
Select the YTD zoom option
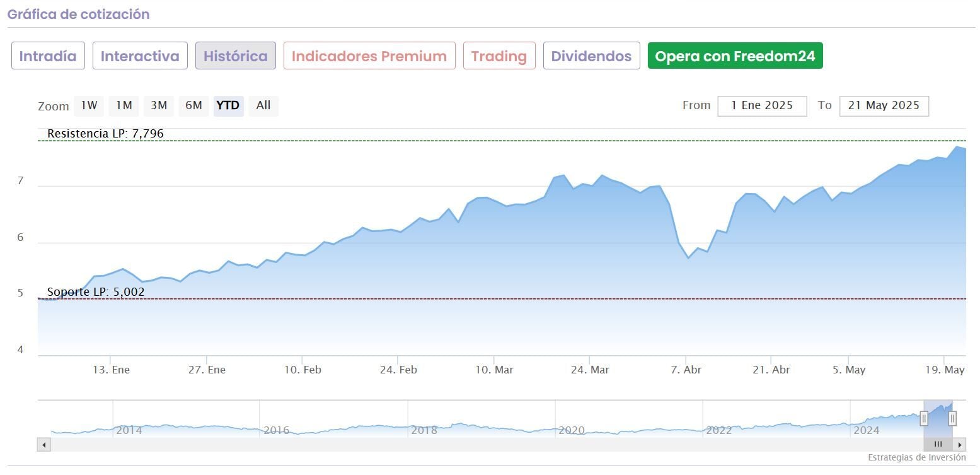(228, 105)
